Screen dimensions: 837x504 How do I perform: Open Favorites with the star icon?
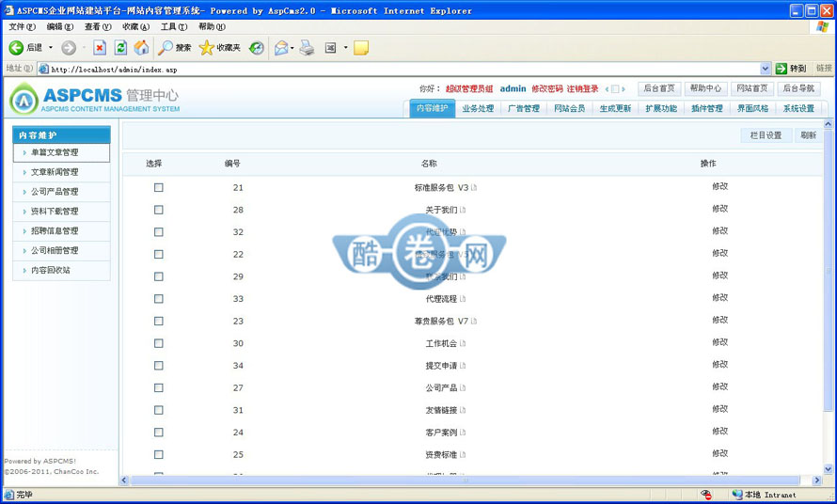point(206,48)
